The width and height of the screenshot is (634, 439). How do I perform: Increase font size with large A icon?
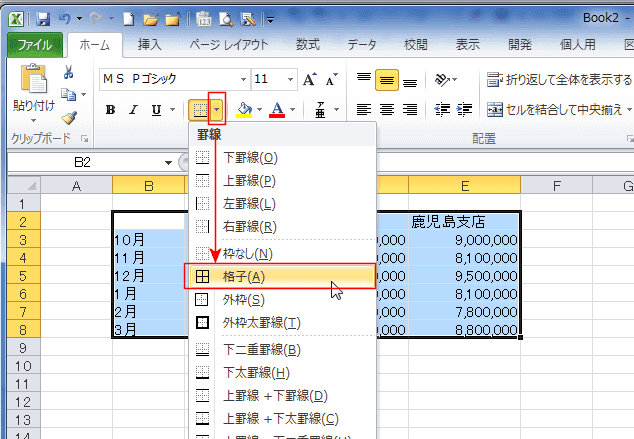[310, 79]
